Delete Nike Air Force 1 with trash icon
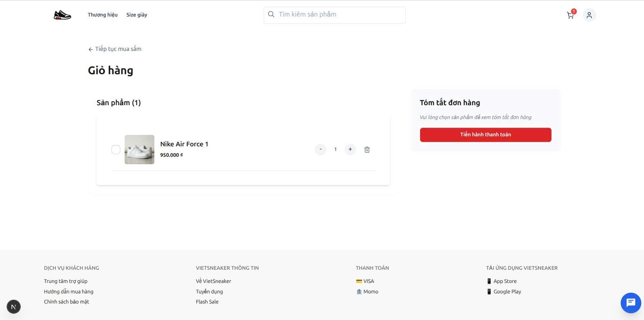644x320 pixels. [367, 150]
